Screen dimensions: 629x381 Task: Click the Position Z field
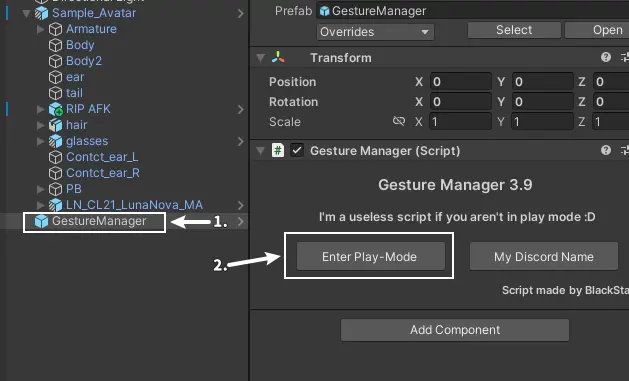coord(611,81)
